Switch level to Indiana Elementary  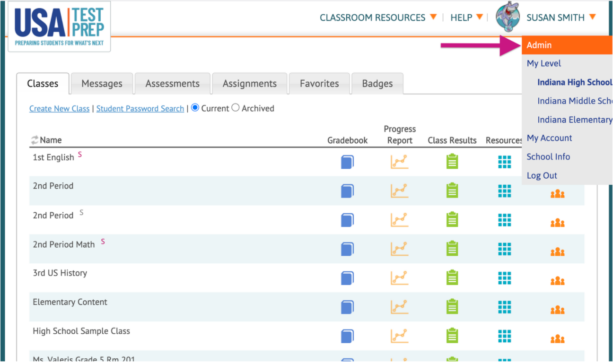point(575,120)
